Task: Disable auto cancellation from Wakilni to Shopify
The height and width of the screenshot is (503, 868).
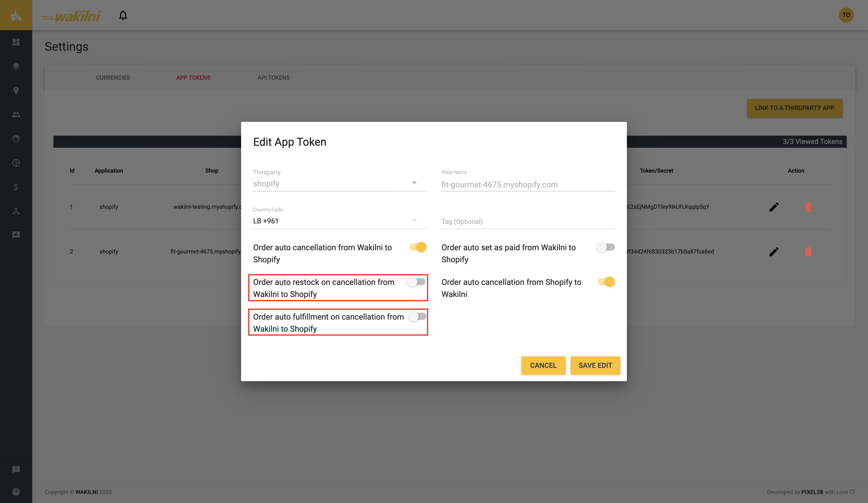Action: click(418, 247)
